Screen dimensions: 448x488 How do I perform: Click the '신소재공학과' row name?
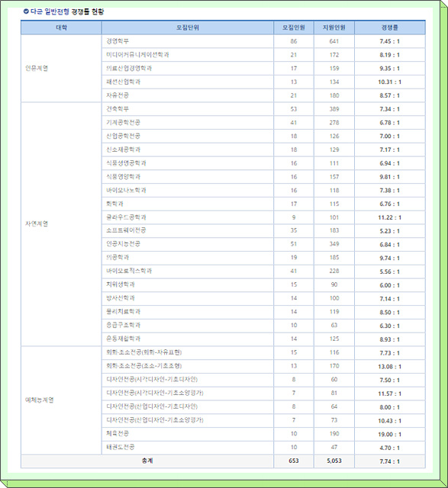pyautogui.click(x=124, y=149)
